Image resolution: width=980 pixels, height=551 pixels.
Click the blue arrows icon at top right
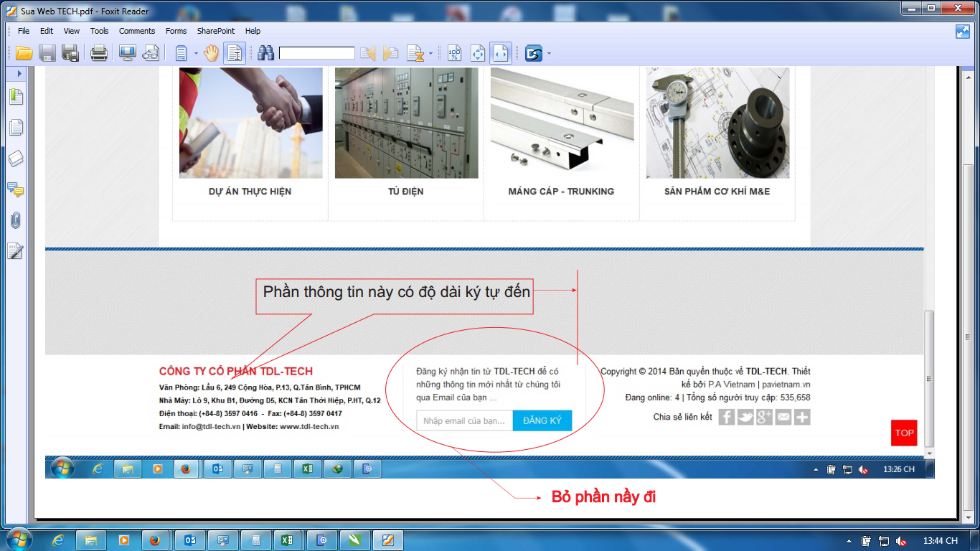(x=962, y=32)
